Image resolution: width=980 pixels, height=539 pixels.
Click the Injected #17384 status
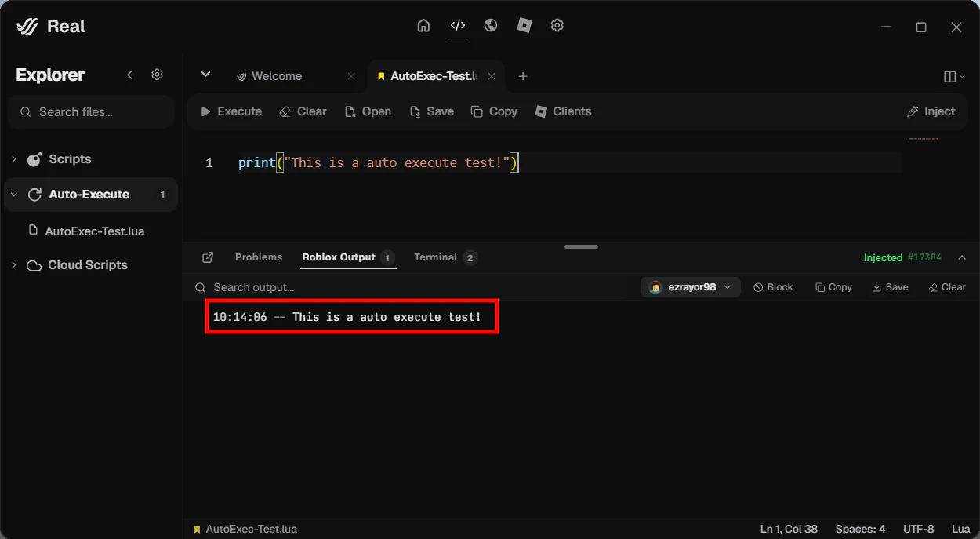coord(902,257)
